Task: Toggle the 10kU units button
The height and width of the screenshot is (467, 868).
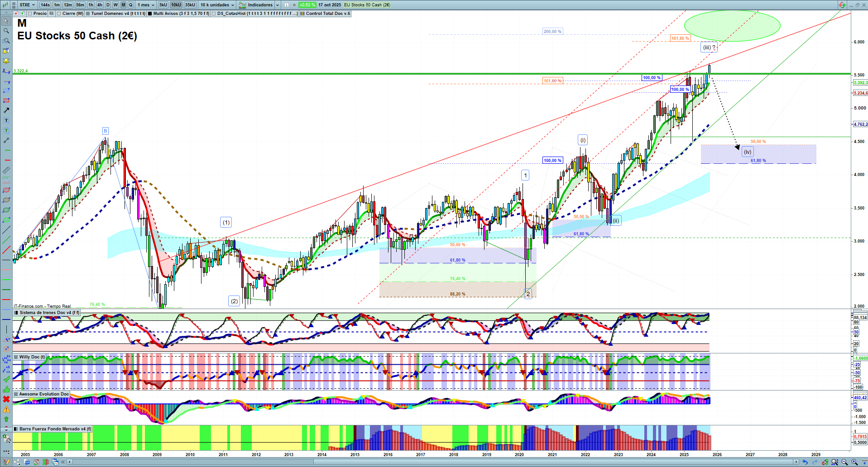Action: [x=176, y=5]
